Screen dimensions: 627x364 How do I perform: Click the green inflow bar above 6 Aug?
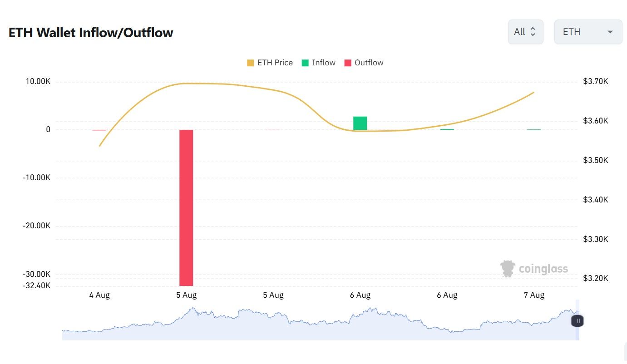click(x=360, y=123)
